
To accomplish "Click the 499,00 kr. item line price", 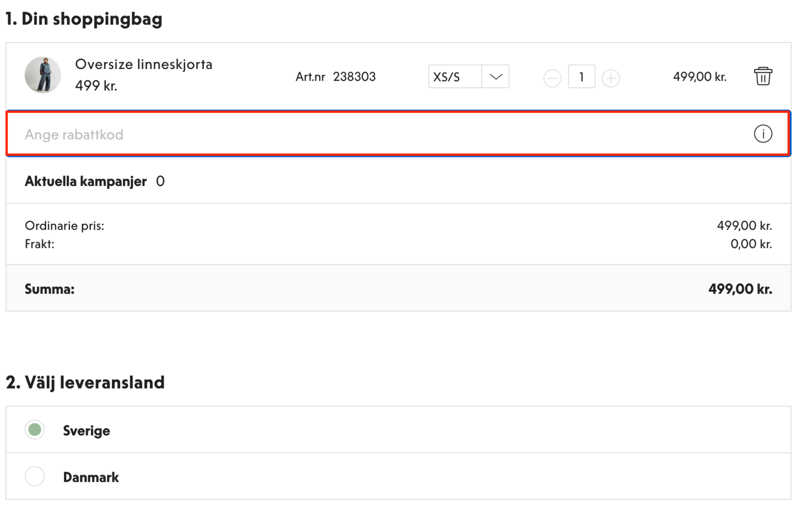I will 700,77.
